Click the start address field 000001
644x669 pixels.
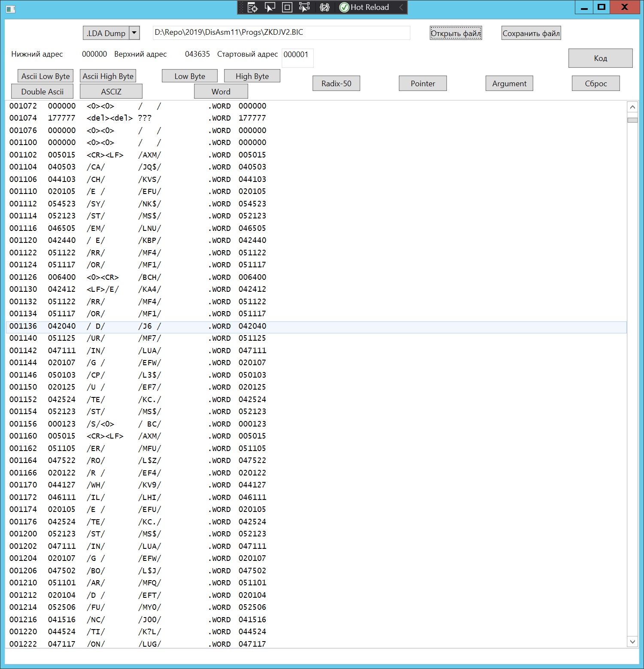(297, 55)
